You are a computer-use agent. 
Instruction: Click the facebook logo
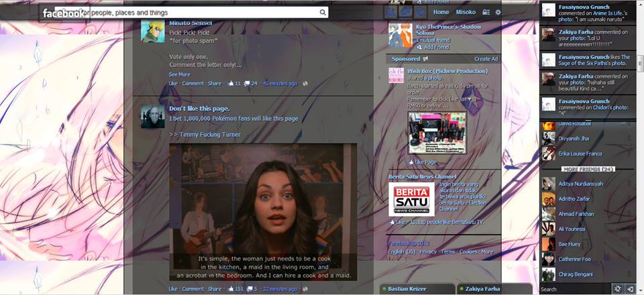pos(63,13)
